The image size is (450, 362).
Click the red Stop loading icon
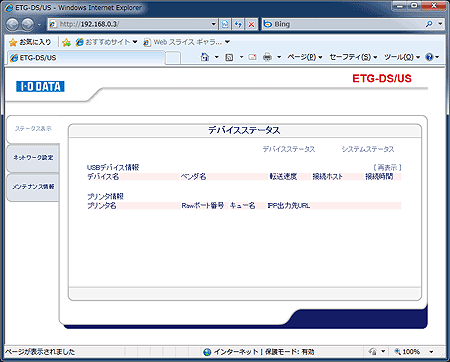pyautogui.click(x=251, y=24)
